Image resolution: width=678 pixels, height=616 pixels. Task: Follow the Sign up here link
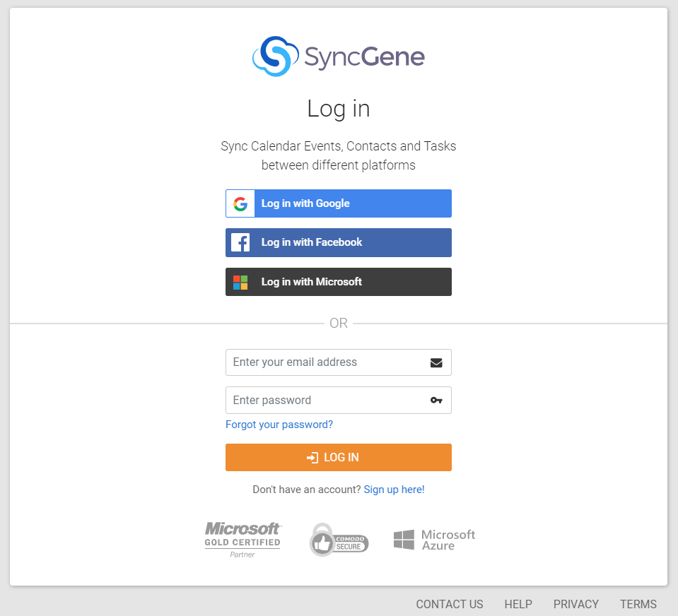(394, 490)
